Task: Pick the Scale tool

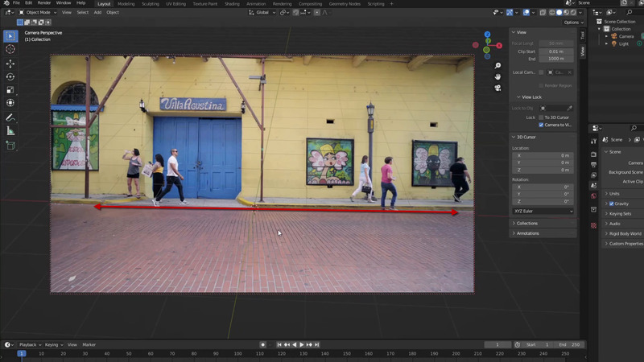Action: coord(10,89)
